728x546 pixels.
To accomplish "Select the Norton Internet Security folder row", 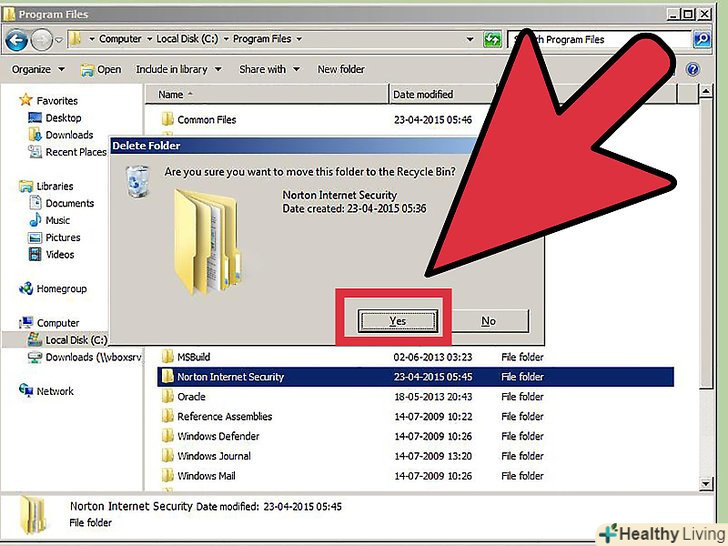I will (x=416, y=377).
